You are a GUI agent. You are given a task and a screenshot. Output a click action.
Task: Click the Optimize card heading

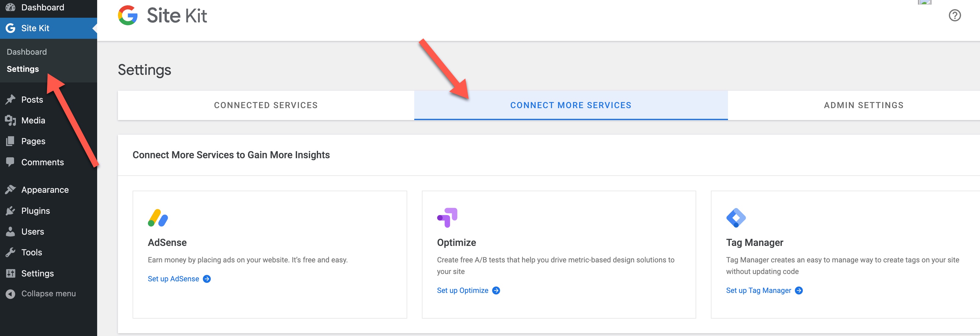456,243
